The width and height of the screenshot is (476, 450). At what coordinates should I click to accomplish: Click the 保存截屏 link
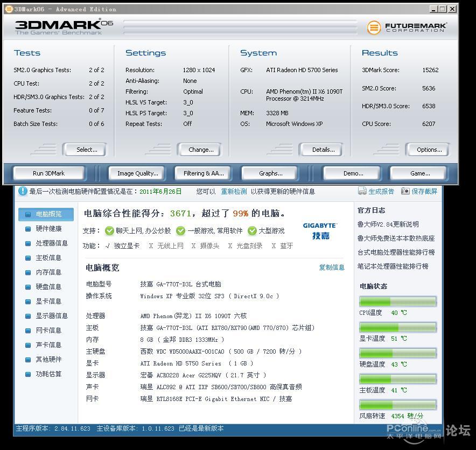click(424, 192)
